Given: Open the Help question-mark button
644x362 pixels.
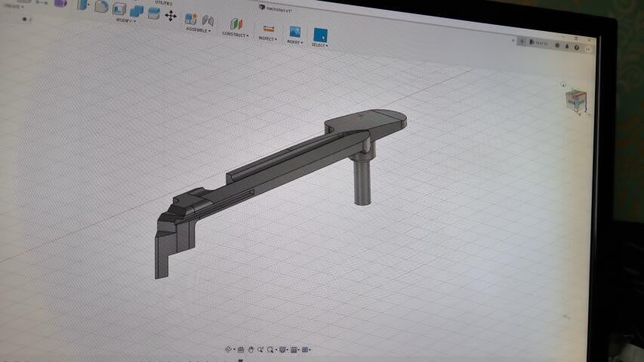Looking at the screenshot, I should (577, 48).
